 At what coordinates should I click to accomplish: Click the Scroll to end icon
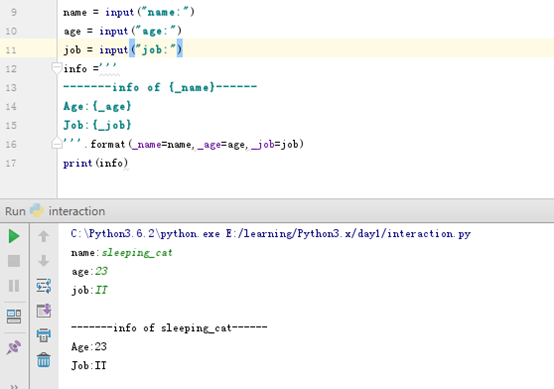[44, 311]
